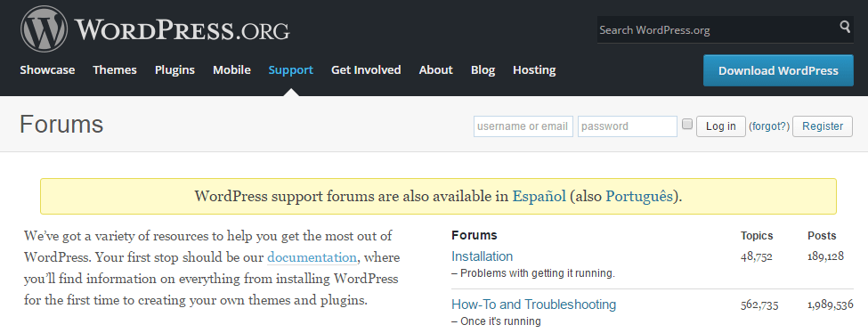Click the Register button

823,126
